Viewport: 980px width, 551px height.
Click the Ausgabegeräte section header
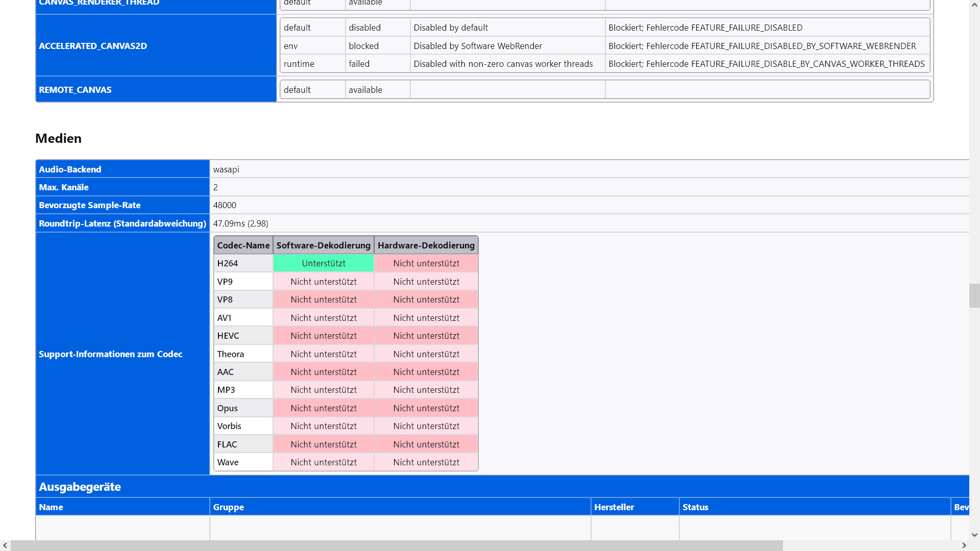(80, 487)
